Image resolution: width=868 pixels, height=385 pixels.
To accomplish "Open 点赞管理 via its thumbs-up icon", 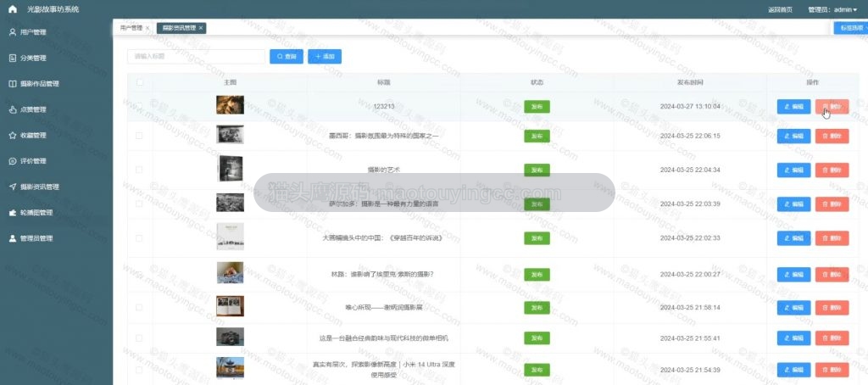I will point(12,109).
